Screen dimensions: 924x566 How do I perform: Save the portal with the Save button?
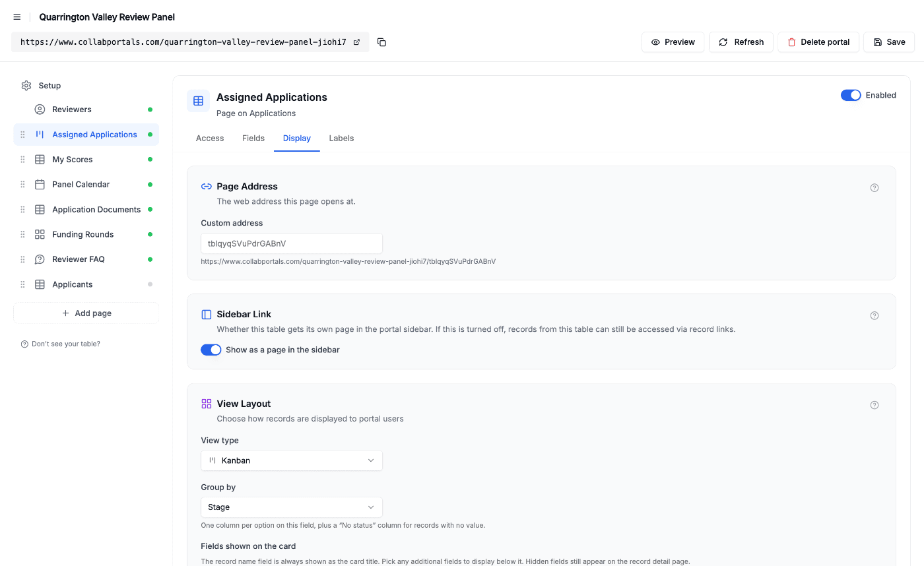tap(889, 42)
